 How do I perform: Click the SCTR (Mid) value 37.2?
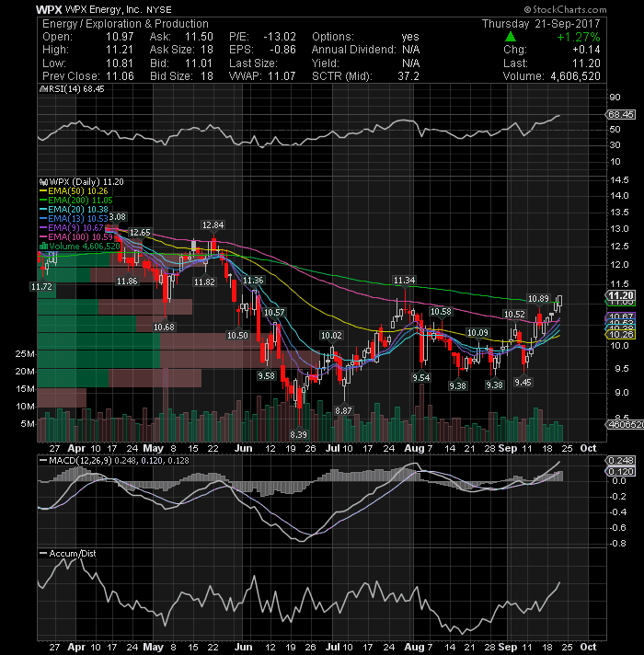[408, 76]
